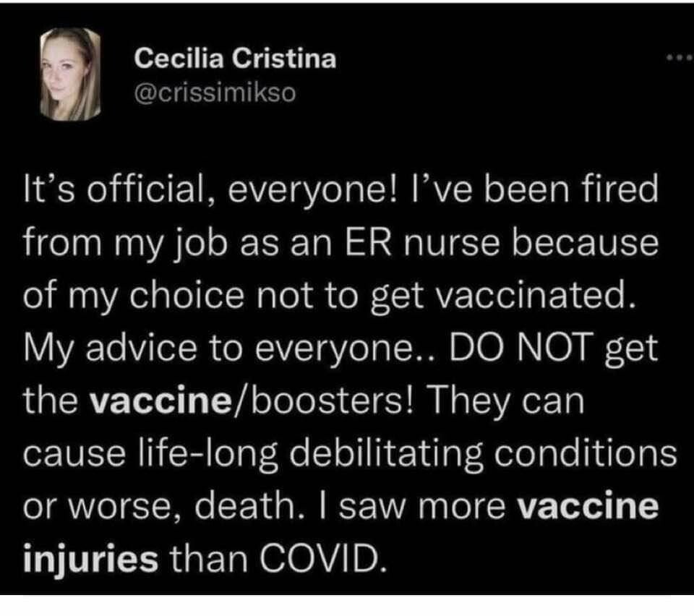The image size is (694, 616).
Task: Open the Cecilia Cristina display name link
Action: coord(236,60)
